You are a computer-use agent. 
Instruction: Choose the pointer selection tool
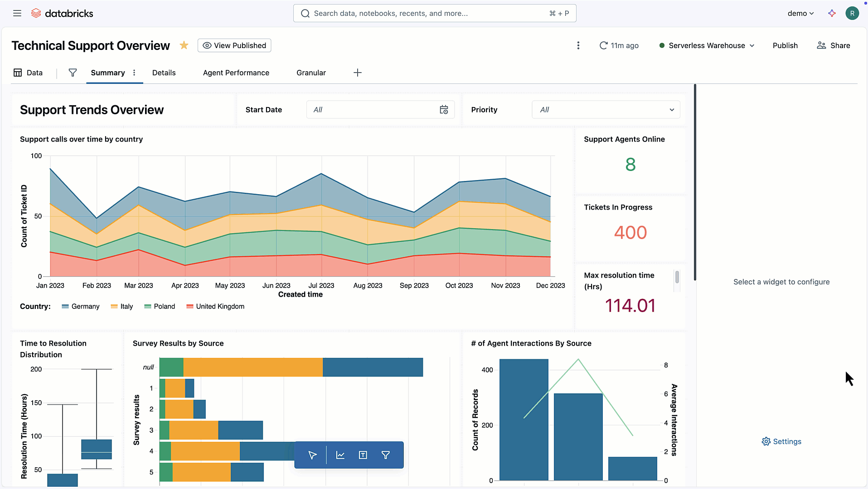[312, 455]
